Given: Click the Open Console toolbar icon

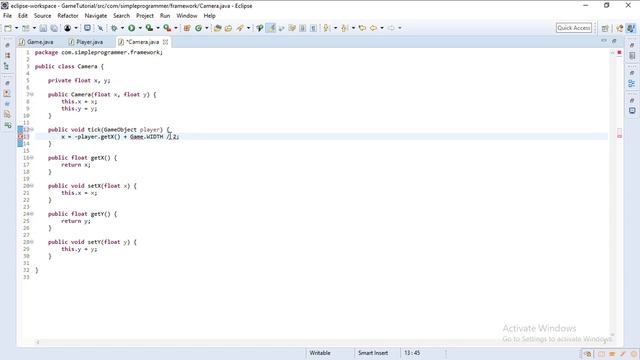Looking at the screenshot, I should tap(87, 28).
